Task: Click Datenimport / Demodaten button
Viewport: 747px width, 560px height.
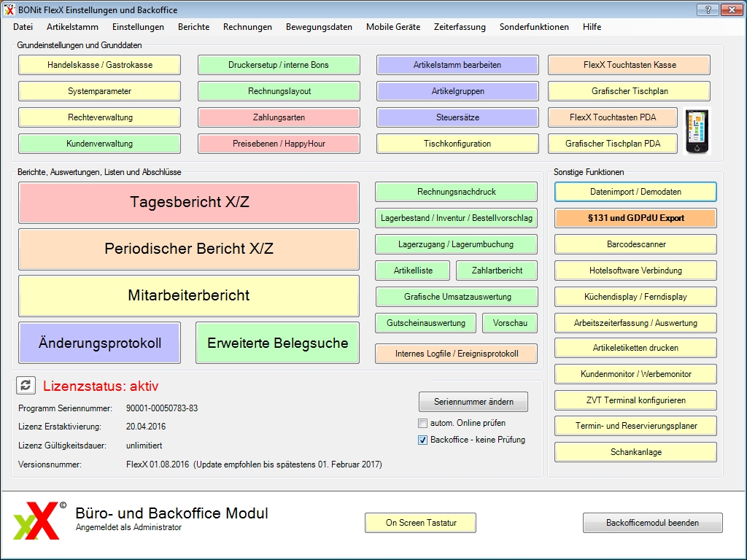Action: pyautogui.click(x=635, y=192)
